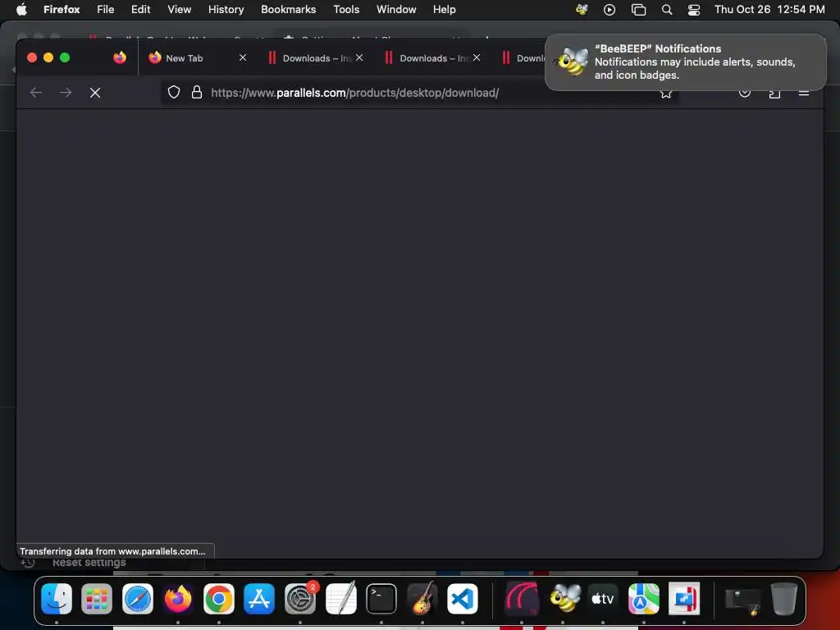Restore minimized window thumbnail in Dock
This screenshot has width=840, height=630.
743,600
